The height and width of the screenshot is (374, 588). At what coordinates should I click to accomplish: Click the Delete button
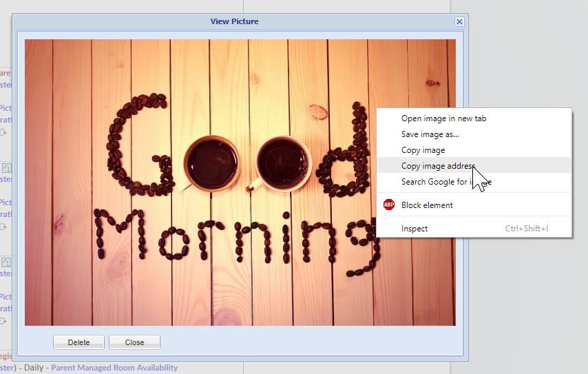[78, 342]
